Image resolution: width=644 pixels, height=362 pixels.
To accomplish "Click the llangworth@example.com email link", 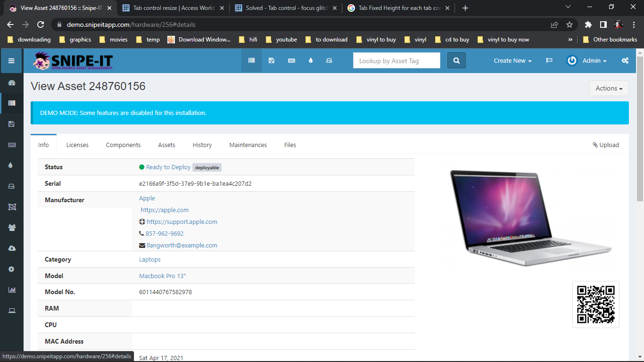I will click(182, 245).
